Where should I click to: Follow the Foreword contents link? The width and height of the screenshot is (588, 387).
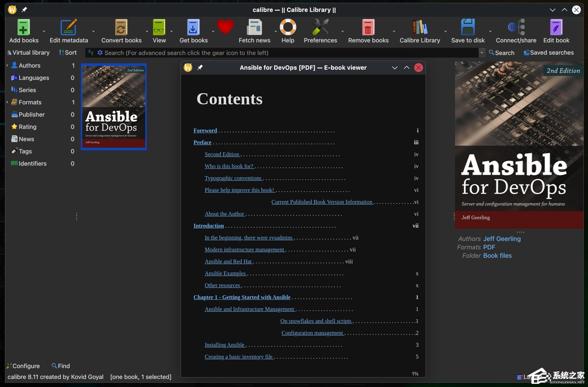205,130
